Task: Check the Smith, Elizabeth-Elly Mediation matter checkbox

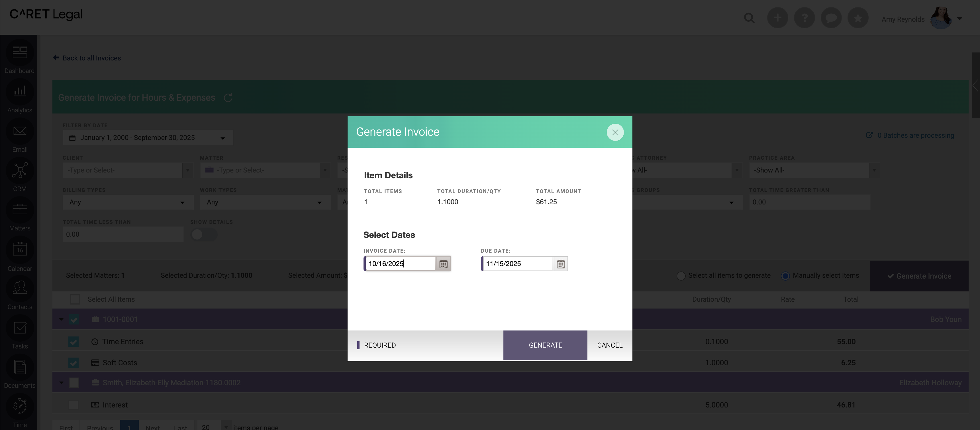Action: pos(74,382)
